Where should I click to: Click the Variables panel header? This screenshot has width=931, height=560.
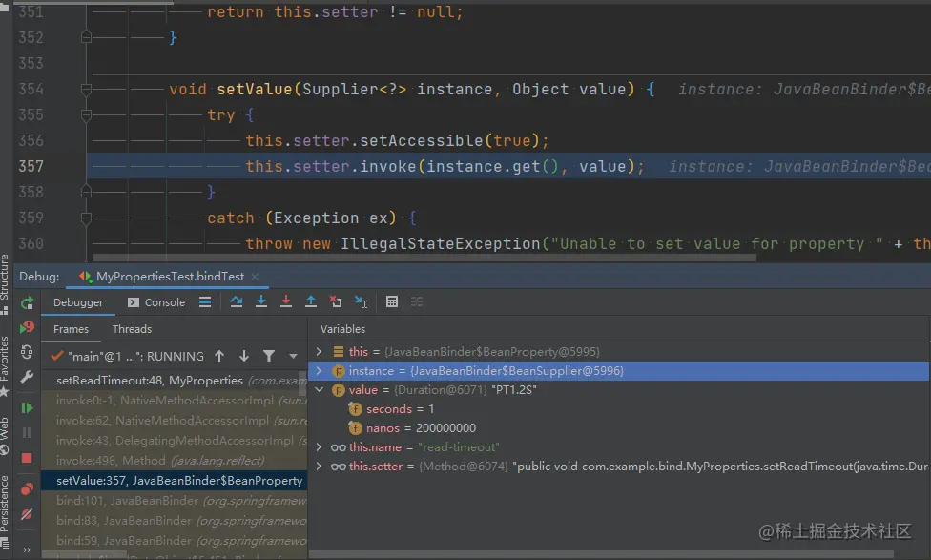click(x=342, y=329)
